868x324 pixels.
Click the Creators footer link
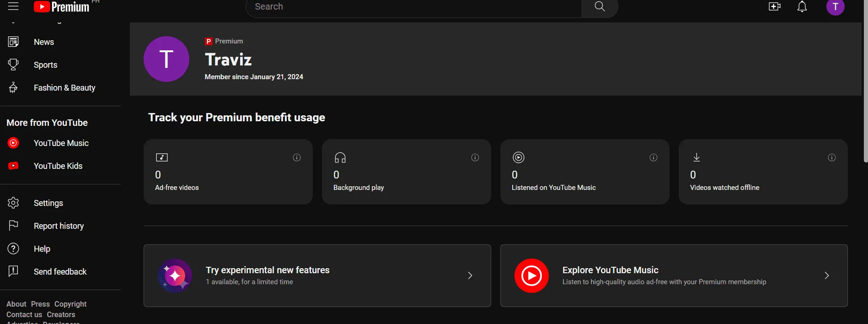61,314
